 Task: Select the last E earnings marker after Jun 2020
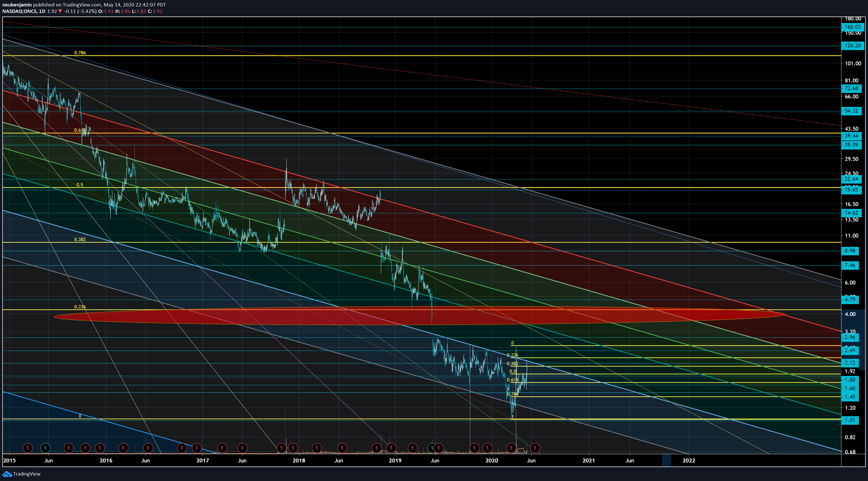535,448
